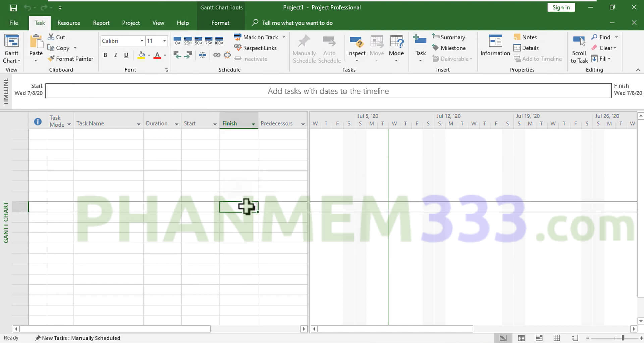
Task: Switch to the View tab
Action: (158, 23)
